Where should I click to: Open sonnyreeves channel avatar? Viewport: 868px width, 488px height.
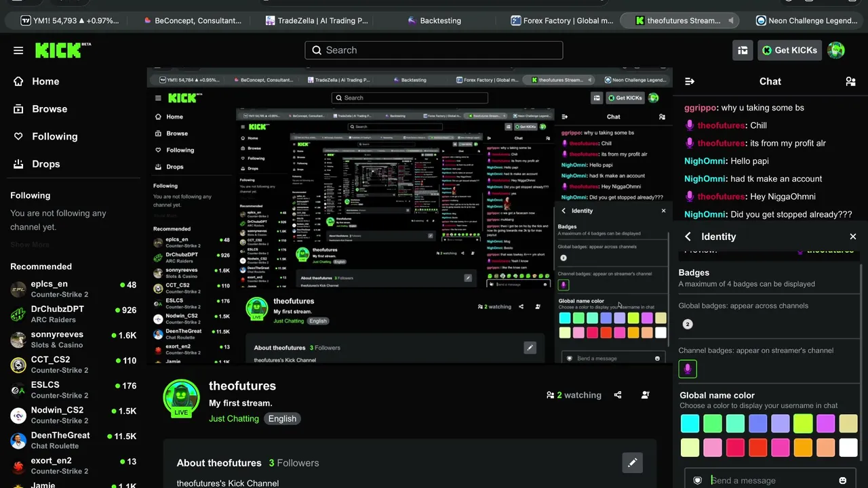click(18, 340)
